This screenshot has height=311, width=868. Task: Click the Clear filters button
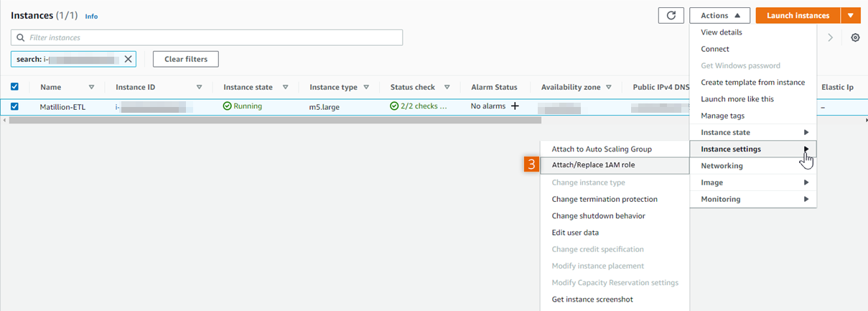[x=186, y=59]
